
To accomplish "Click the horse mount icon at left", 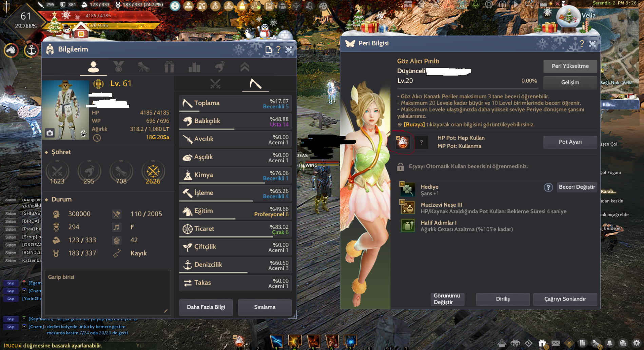I will (11, 50).
